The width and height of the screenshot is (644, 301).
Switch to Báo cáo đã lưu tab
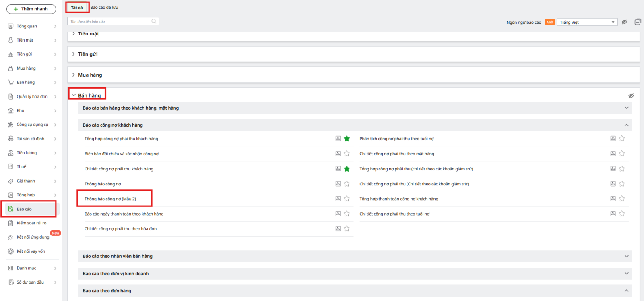click(104, 8)
